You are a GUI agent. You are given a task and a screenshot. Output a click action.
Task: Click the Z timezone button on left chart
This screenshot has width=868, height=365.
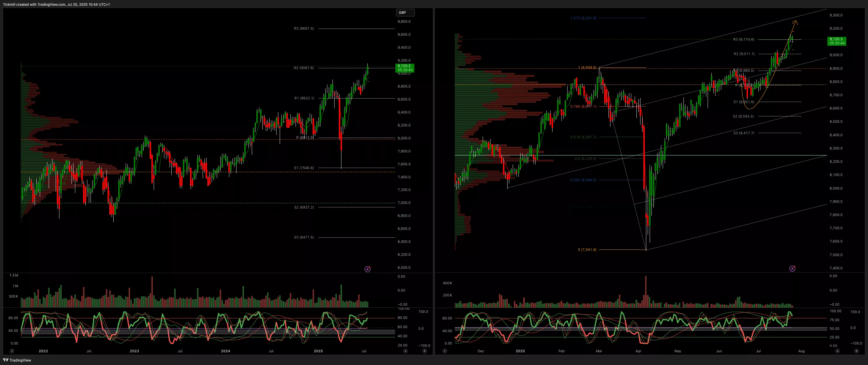point(12,351)
